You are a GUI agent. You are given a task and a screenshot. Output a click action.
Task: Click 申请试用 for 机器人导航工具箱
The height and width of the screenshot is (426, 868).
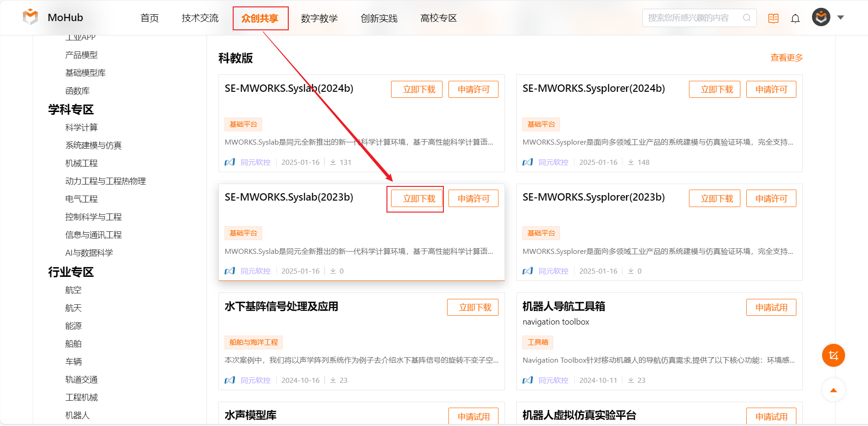[771, 307]
